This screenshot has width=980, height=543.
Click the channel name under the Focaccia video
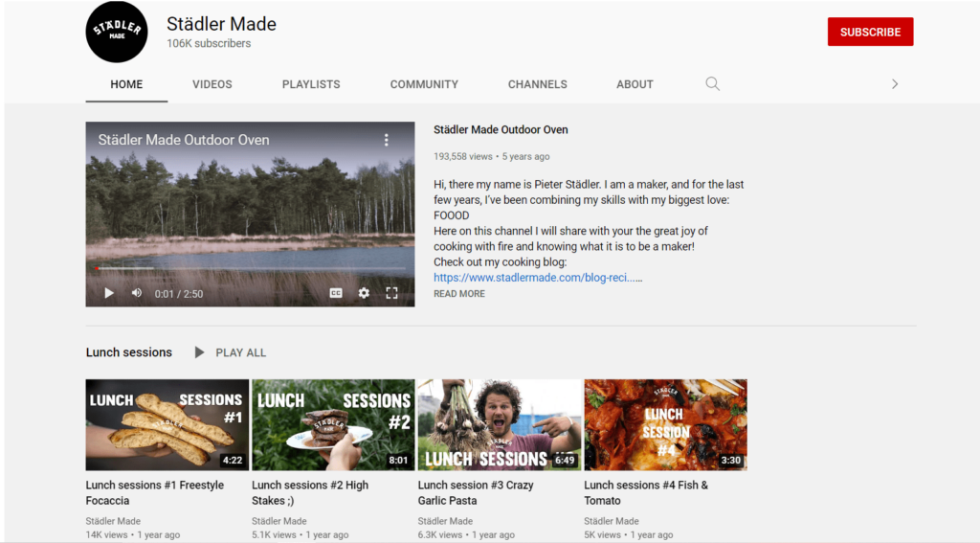[x=113, y=520]
